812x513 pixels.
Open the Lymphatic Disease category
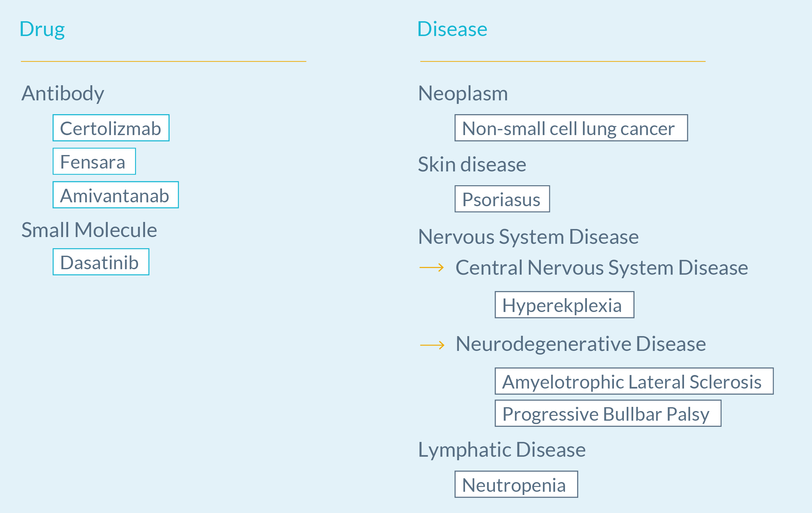tap(502, 450)
